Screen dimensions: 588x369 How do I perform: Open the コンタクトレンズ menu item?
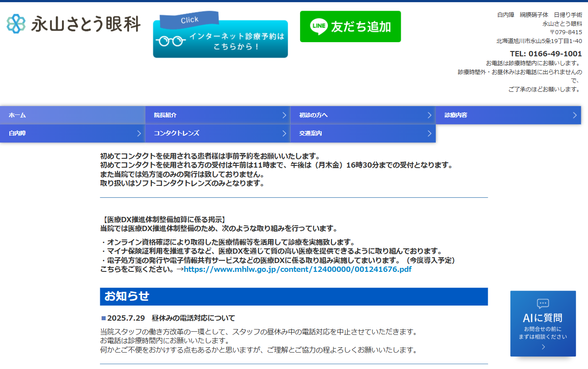pyautogui.click(x=217, y=133)
